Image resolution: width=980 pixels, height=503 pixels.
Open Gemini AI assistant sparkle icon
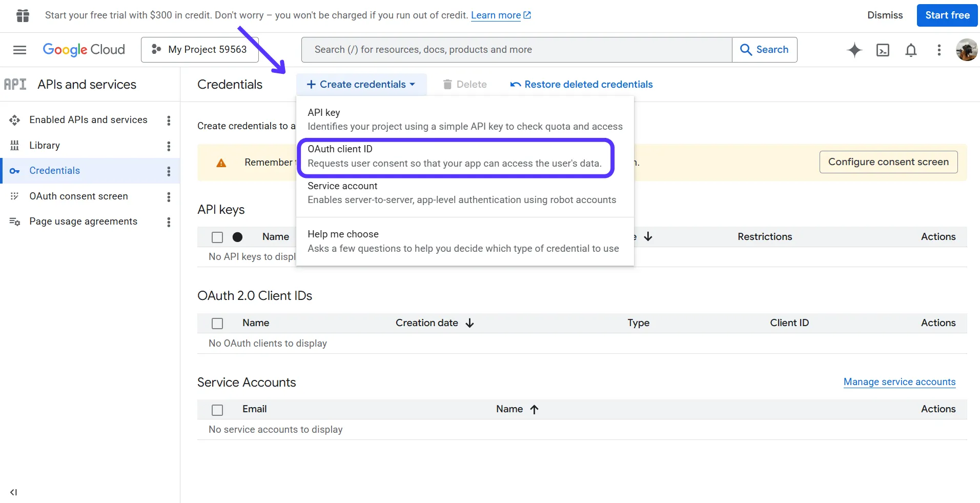pyautogui.click(x=854, y=50)
